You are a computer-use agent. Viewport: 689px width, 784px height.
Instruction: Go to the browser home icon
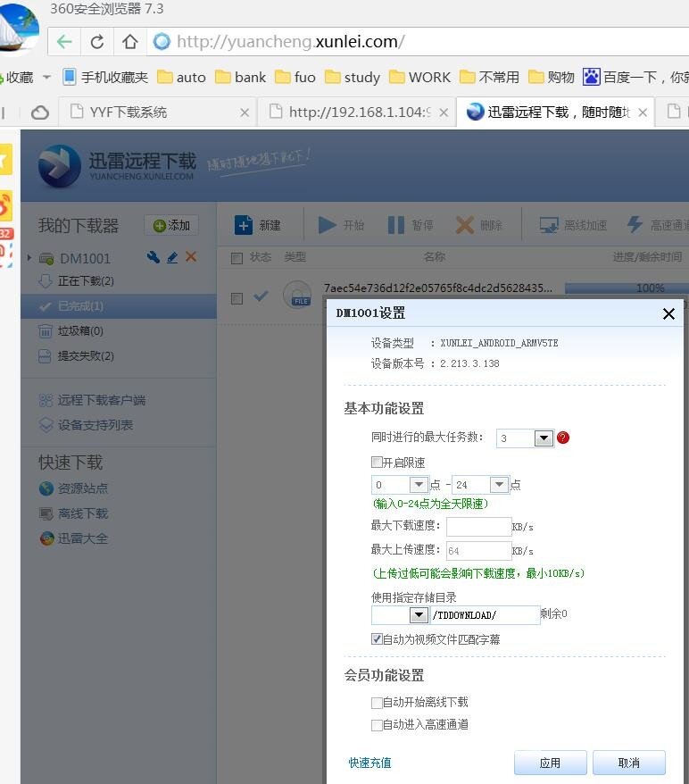(x=130, y=41)
